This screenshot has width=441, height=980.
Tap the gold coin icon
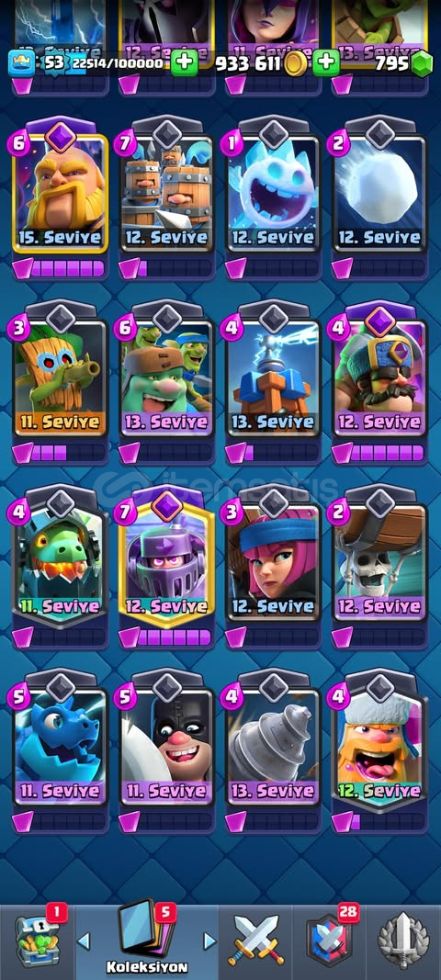295,63
